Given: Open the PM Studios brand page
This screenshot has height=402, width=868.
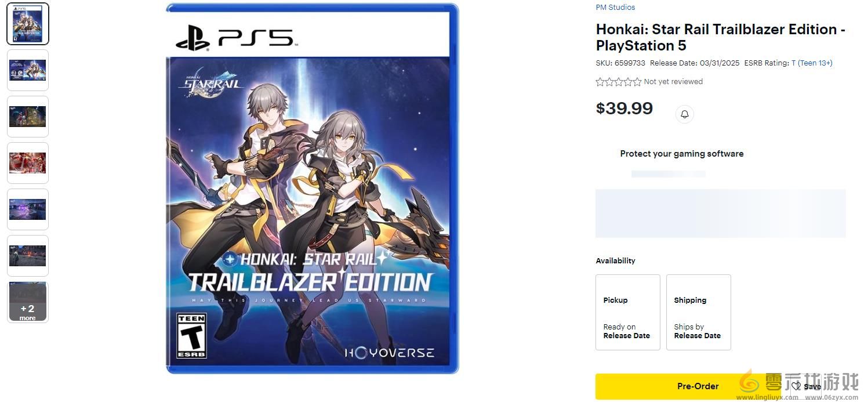Looking at the screenshot, I should tap(615, 7).
